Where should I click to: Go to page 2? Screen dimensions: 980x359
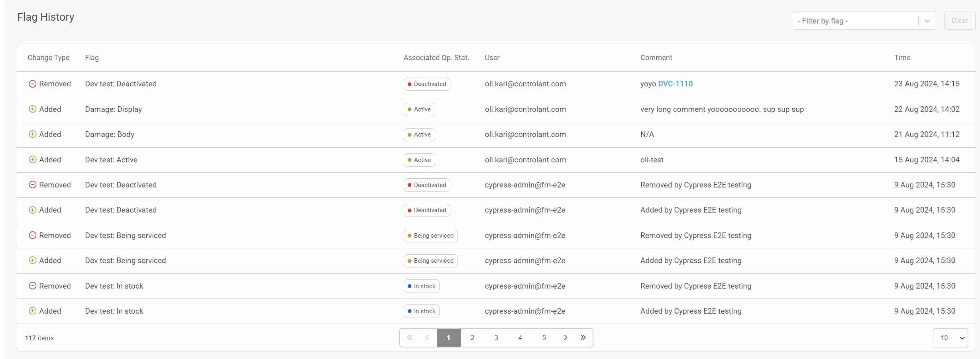pos(472,338)
